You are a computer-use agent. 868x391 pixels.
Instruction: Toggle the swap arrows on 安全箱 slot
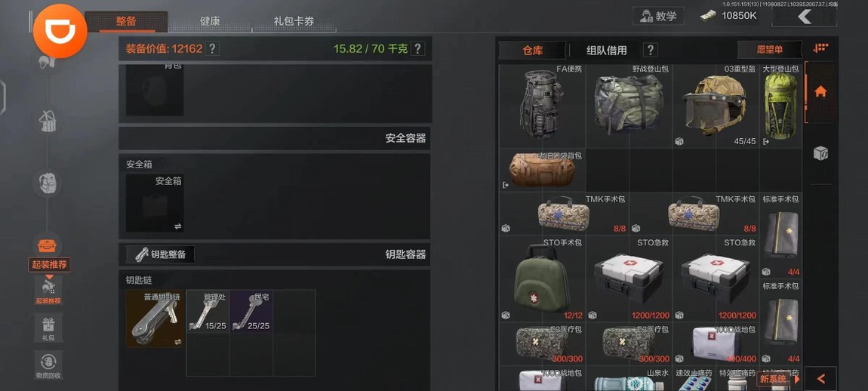point(177,226)
